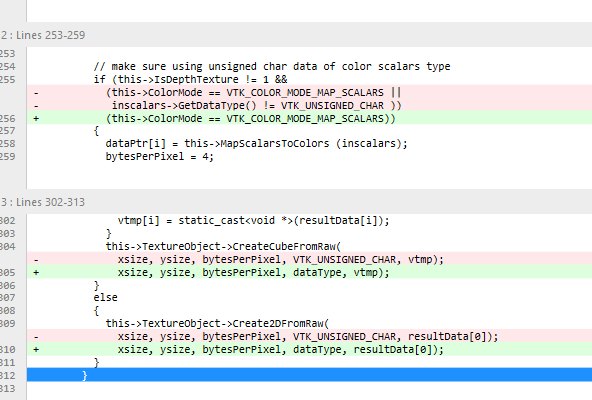Click the plus marker on line 305

[x=36, y=273]
